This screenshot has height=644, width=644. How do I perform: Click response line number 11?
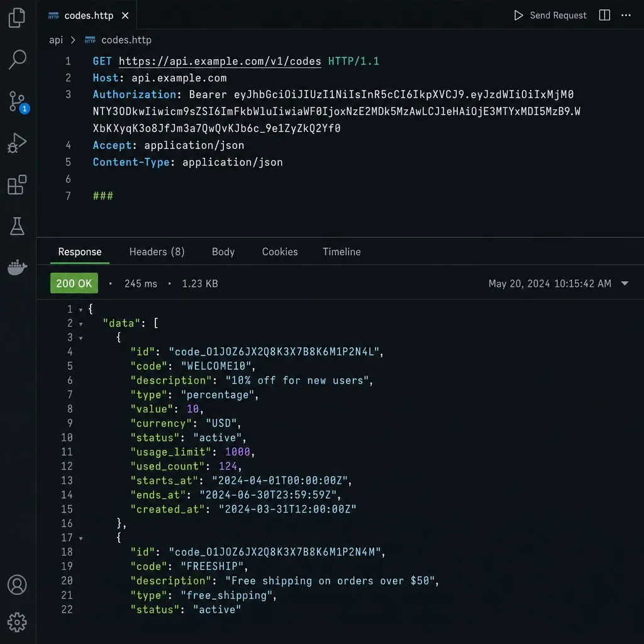coord(67,452)
